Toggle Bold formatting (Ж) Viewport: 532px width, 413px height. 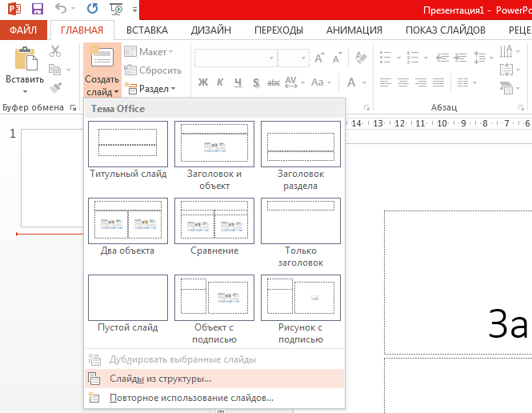click(202, 82)
